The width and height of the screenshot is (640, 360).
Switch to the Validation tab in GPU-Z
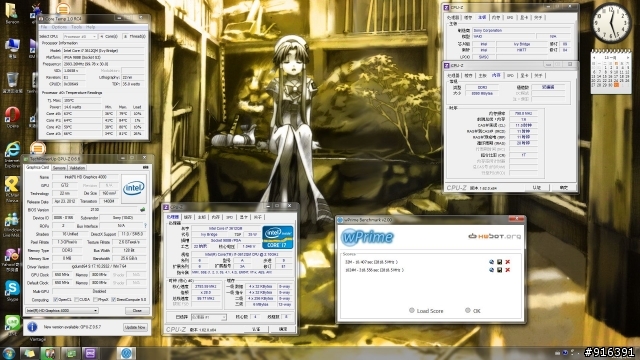77,168
